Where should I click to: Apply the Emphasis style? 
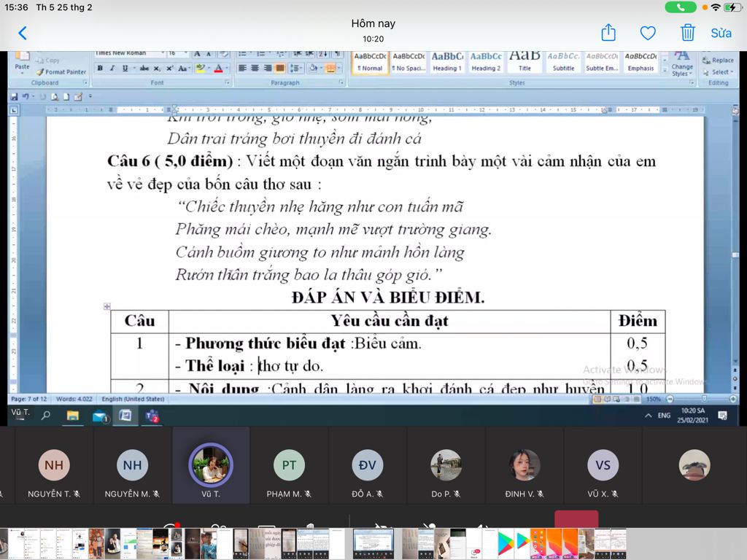pos(640,62)
